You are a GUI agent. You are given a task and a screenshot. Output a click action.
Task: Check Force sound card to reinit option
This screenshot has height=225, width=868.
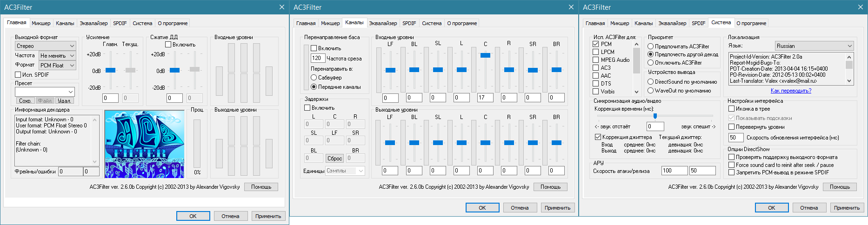(x=781, y=165)
